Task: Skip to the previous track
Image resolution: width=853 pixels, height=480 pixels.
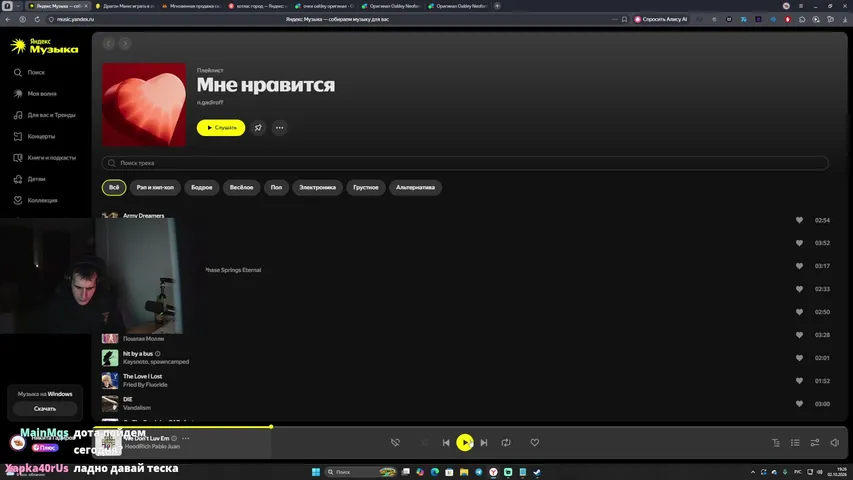Action: (446, 442)
